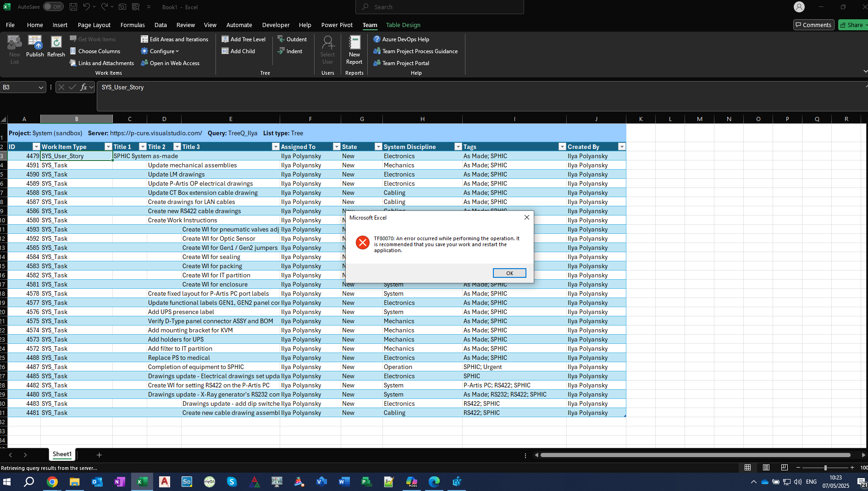
Task: Click the zoom slider handle
Action: (x=825, y=468)
